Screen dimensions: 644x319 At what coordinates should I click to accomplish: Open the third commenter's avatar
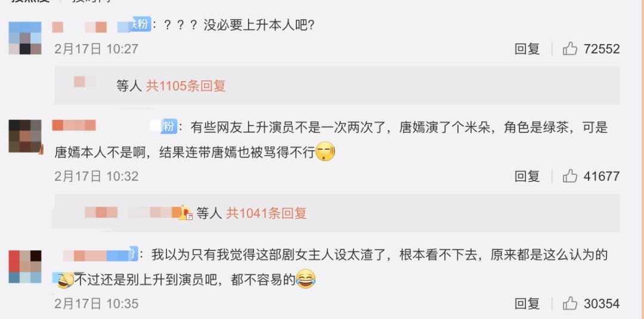[25, 267]
